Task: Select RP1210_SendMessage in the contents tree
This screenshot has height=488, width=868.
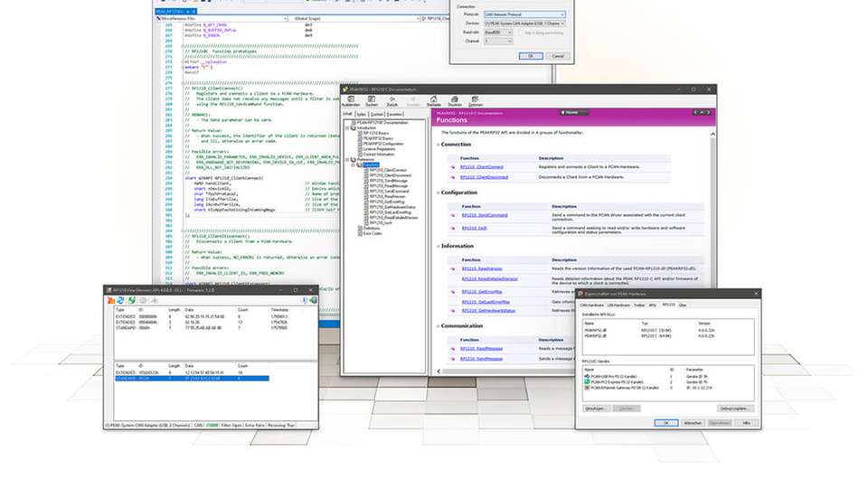Action: coord(388,181)
